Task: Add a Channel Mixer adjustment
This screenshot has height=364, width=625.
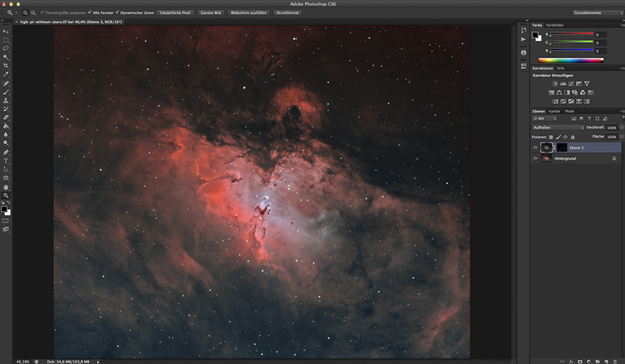Action: [x=582, y=93]
